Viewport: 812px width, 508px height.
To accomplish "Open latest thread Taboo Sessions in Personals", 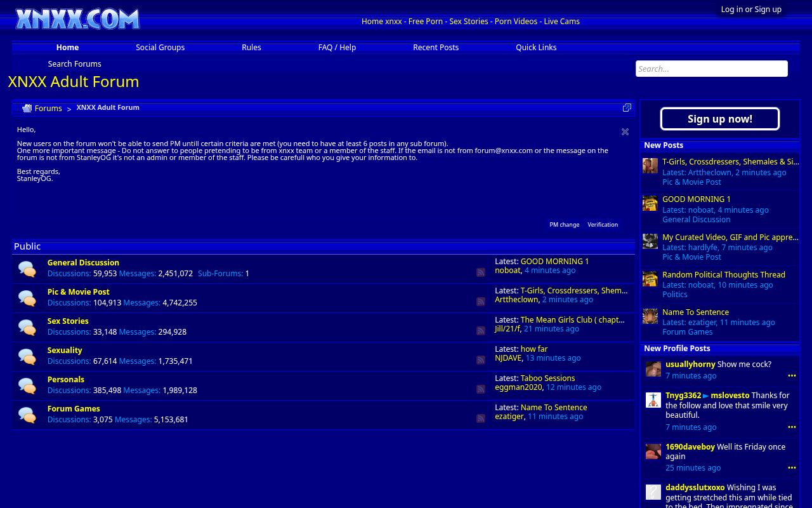I will [x=548, y=378].
